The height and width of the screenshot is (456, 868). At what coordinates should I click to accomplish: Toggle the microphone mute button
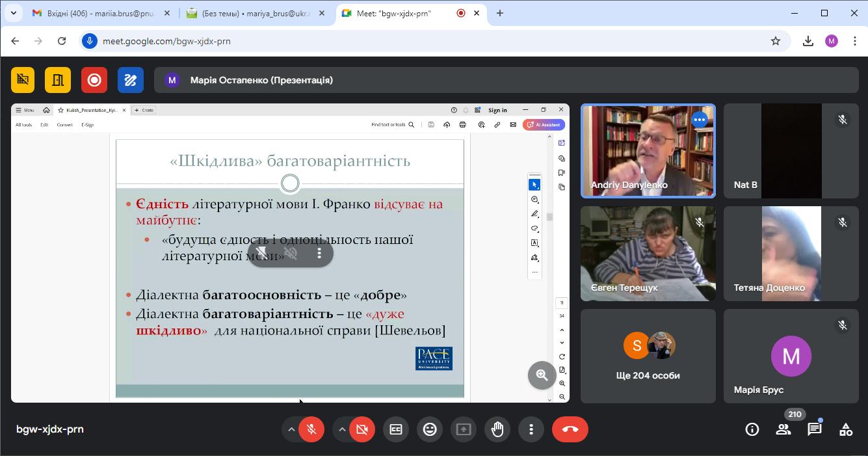[x=311, y=429]
